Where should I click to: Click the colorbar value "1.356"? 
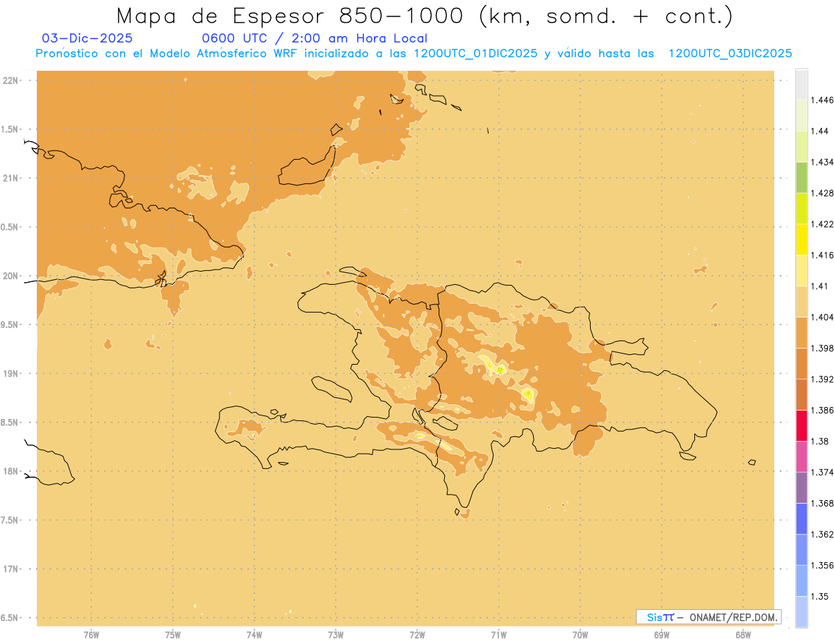(821, 565)
